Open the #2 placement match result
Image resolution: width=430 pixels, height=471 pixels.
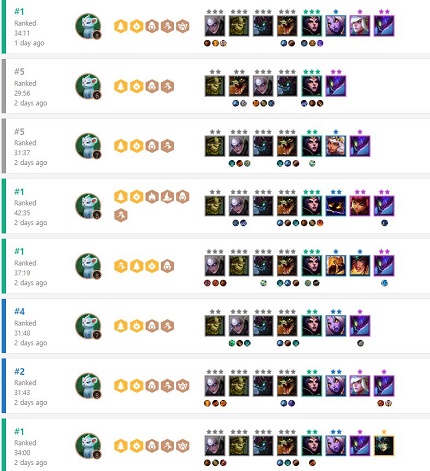[19, 371]
